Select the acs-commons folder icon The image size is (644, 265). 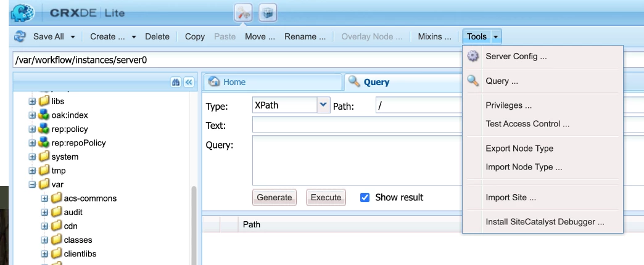pos(57,198)
